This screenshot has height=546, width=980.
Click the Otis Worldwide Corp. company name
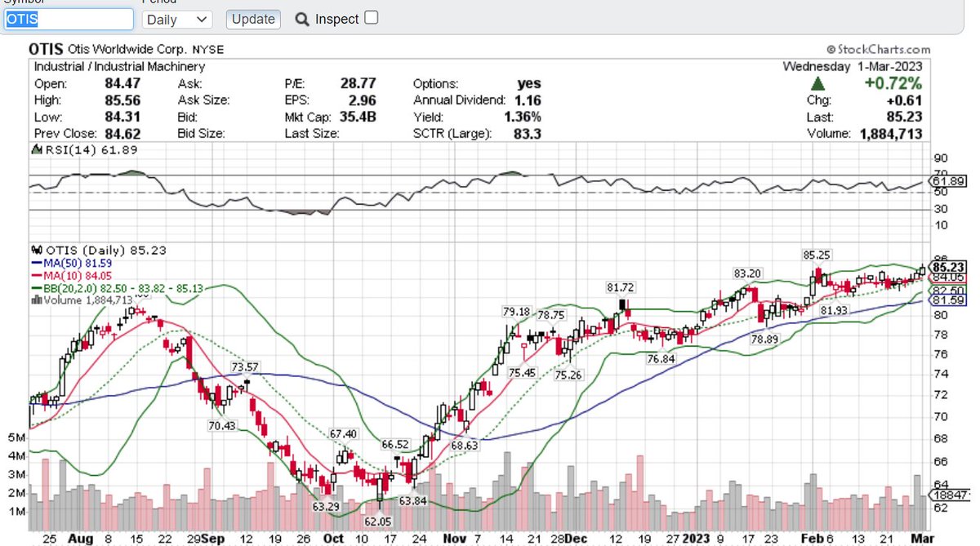point(129,50)
